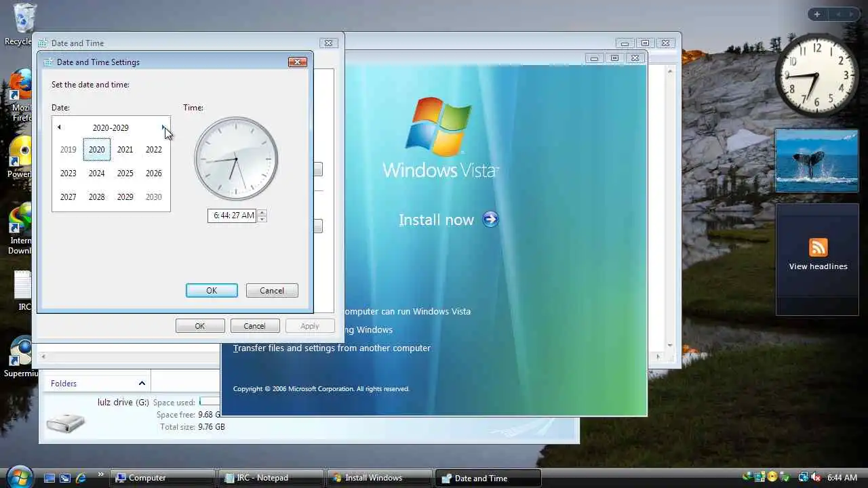Image resolution: width=868 pixels, height=488 pixels.
Task: Switch to Date and Time taskbar button
Action: (x=488, y=478)
